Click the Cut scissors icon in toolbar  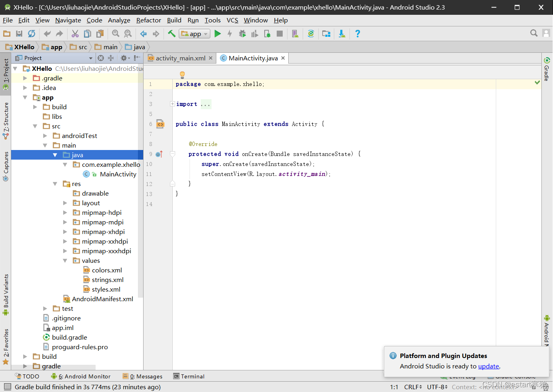pos(75,34)
